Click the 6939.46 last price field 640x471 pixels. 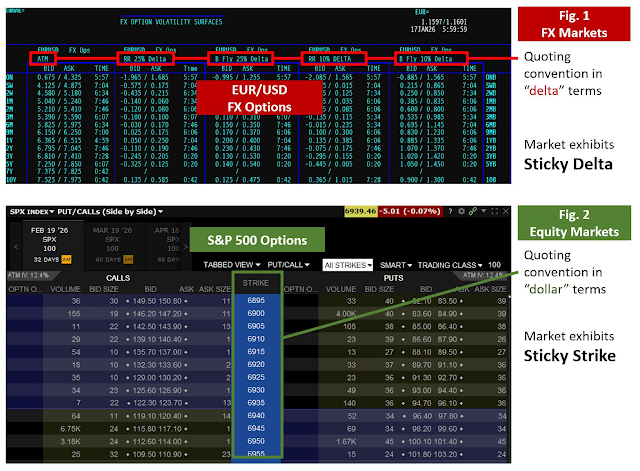point(360,211)
